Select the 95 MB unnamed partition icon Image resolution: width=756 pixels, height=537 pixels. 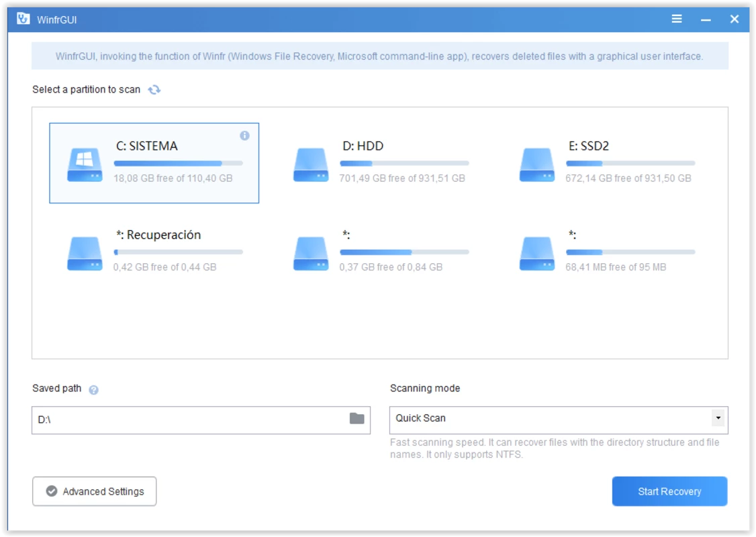[x=536, y=254]
